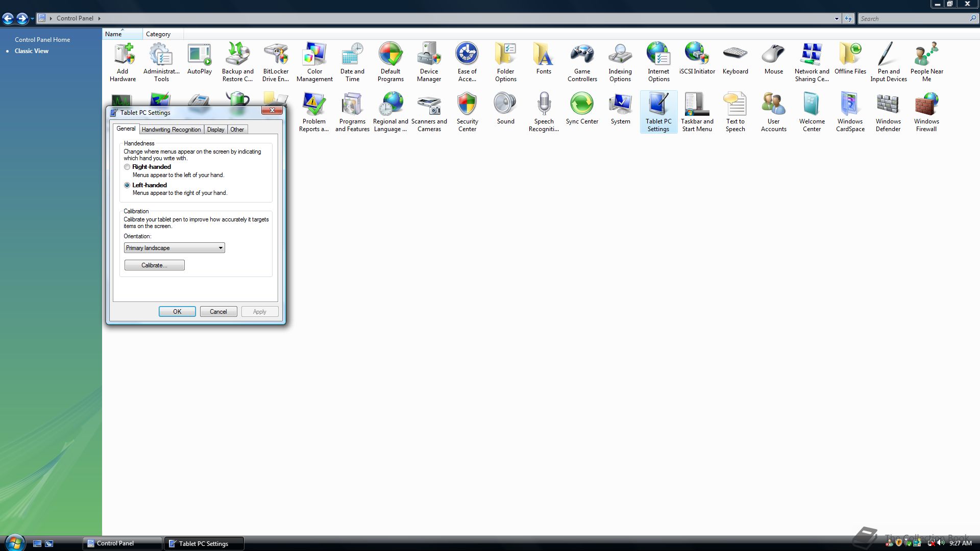Switch to the General tab

point(126,129)
